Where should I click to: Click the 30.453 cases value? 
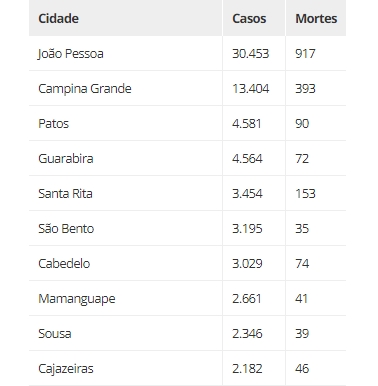click(x=250, y=54)
